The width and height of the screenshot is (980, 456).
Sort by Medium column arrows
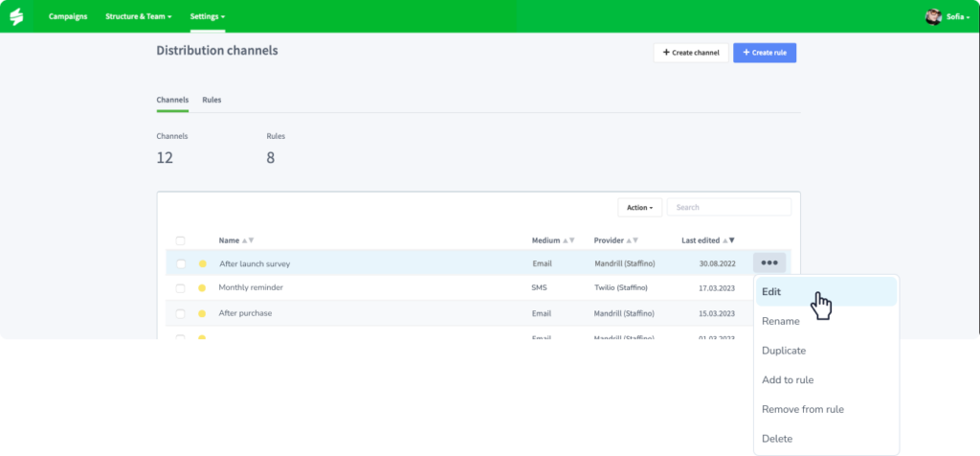click(568, 240)
